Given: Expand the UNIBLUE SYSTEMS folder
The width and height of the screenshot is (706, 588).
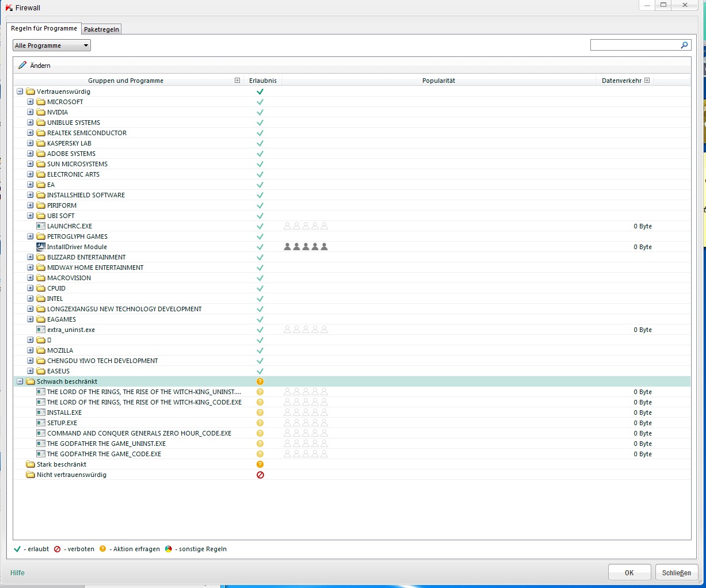Looking at the screenshot, I should pyautogui.click(x=30, y=123).
